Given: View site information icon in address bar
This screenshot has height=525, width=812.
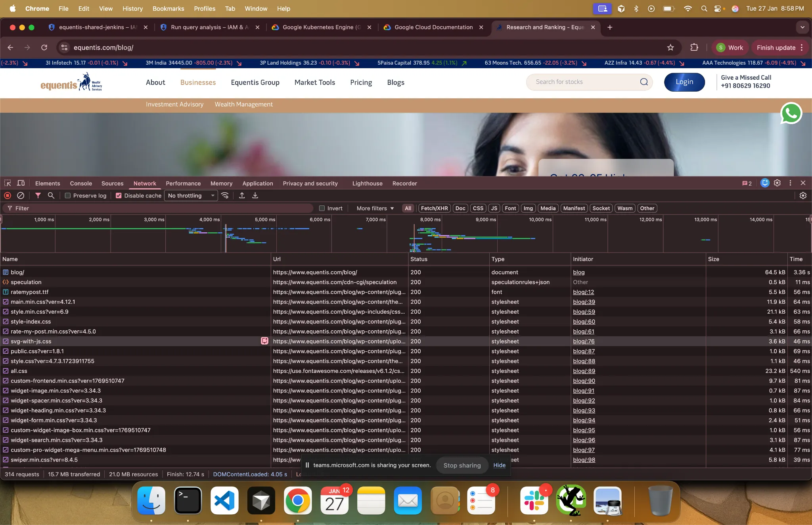Looking at the screenshot, I should tap(64, 48).
